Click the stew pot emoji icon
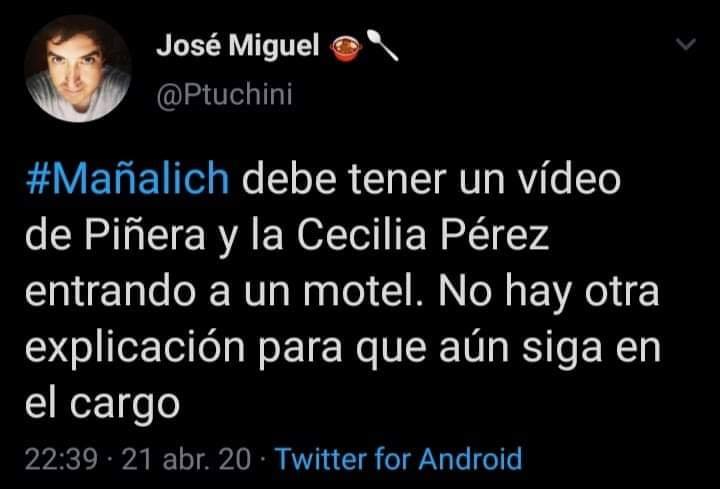Screen dimensions: 720x489 (x=346, y=48)
